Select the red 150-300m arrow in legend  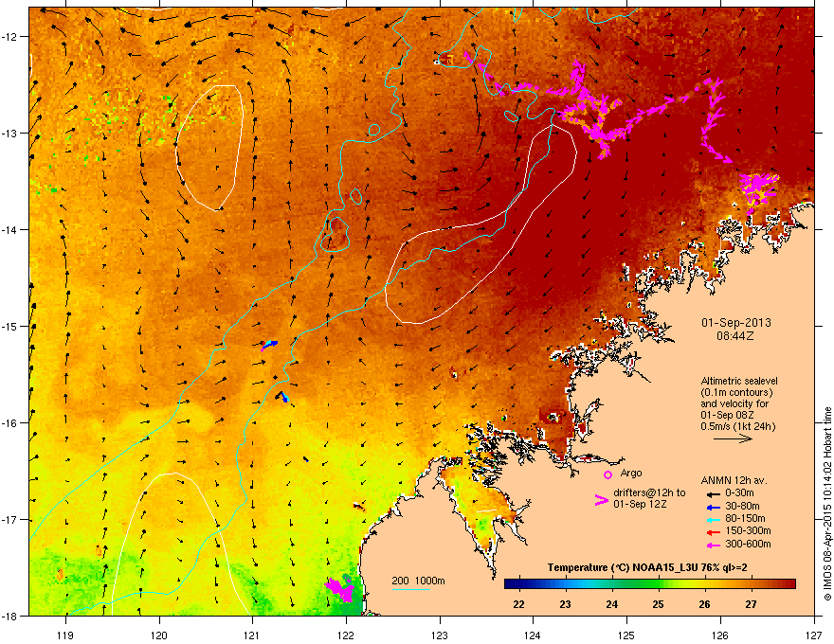(713, 531)
